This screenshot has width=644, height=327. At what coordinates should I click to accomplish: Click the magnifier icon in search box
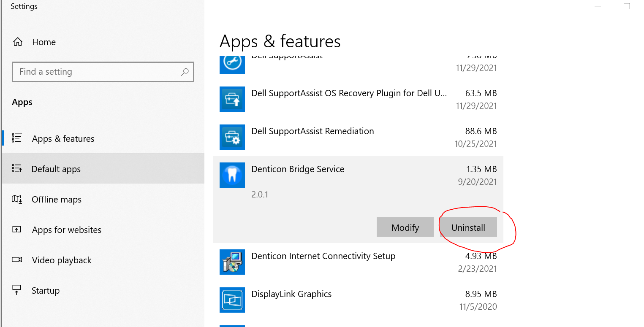click(x=185, y=72)
